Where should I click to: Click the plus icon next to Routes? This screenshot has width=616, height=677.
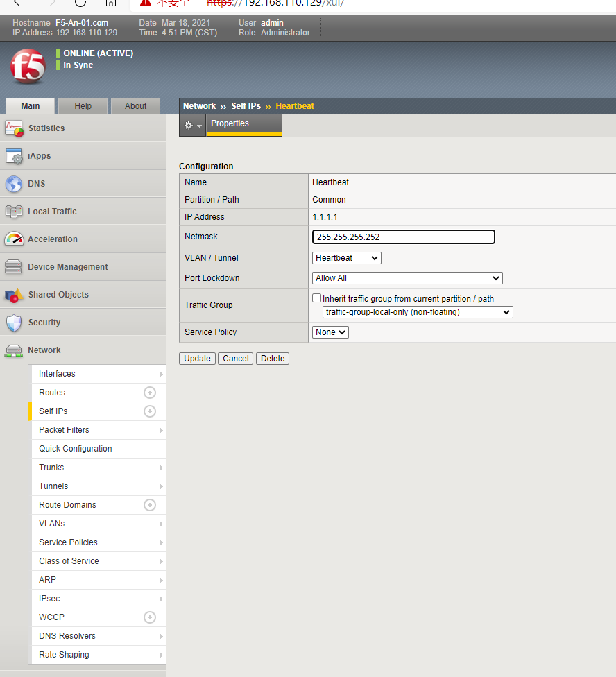tap(149, 393)
